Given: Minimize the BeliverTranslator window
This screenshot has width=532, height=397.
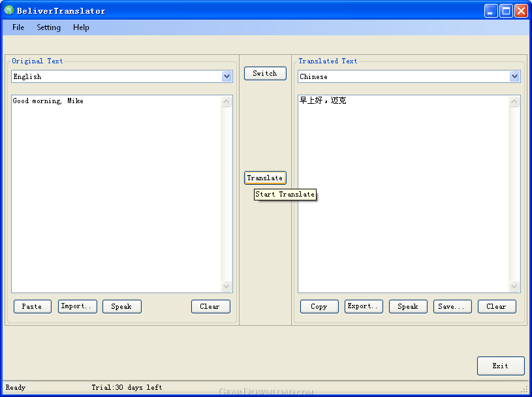Looking at the screenshot, I should 491,11.
